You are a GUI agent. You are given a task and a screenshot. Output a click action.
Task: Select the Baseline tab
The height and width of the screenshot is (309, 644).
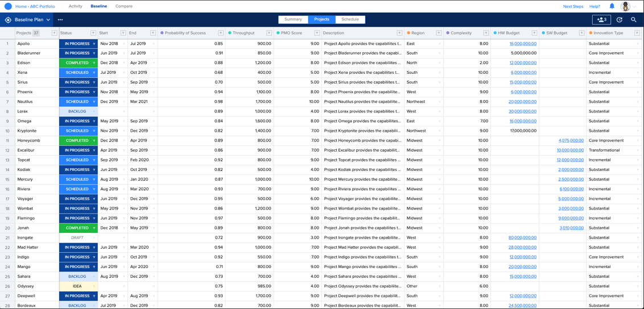[x=98, y=6]
